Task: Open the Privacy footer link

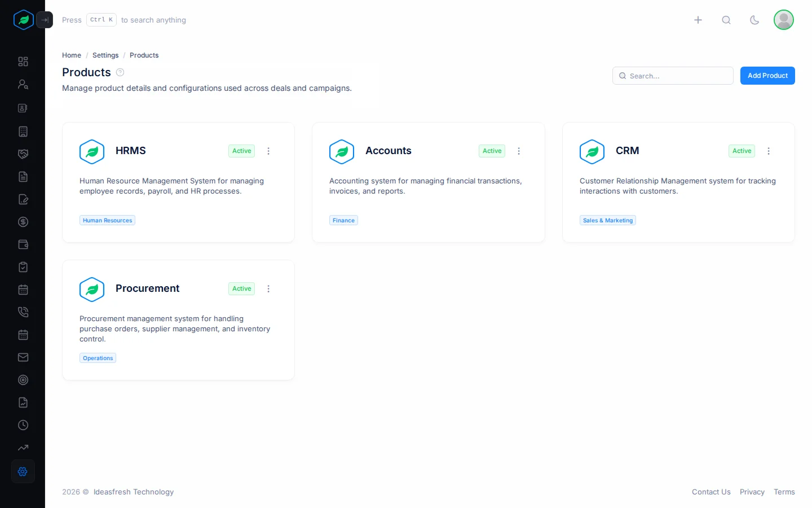Action: (x=752, y=492)
